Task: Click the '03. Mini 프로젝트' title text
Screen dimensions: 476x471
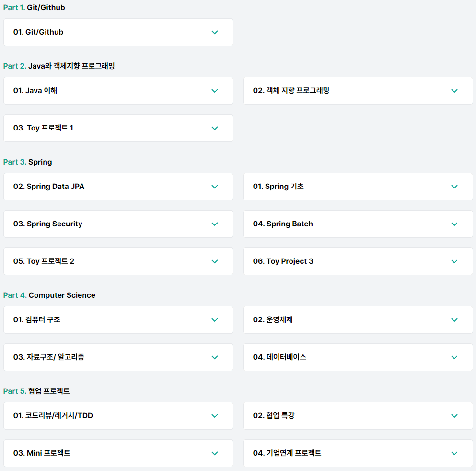Action: (42, 453)
